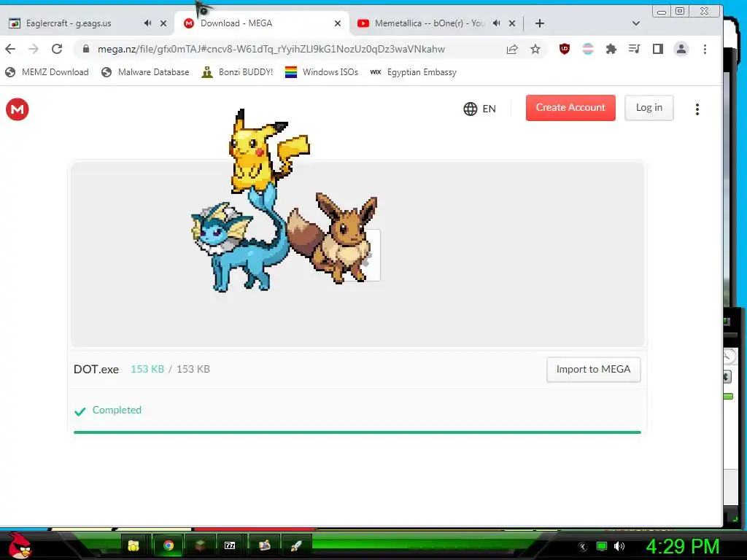Bookmark this page with the star icon

click(535, 49)
